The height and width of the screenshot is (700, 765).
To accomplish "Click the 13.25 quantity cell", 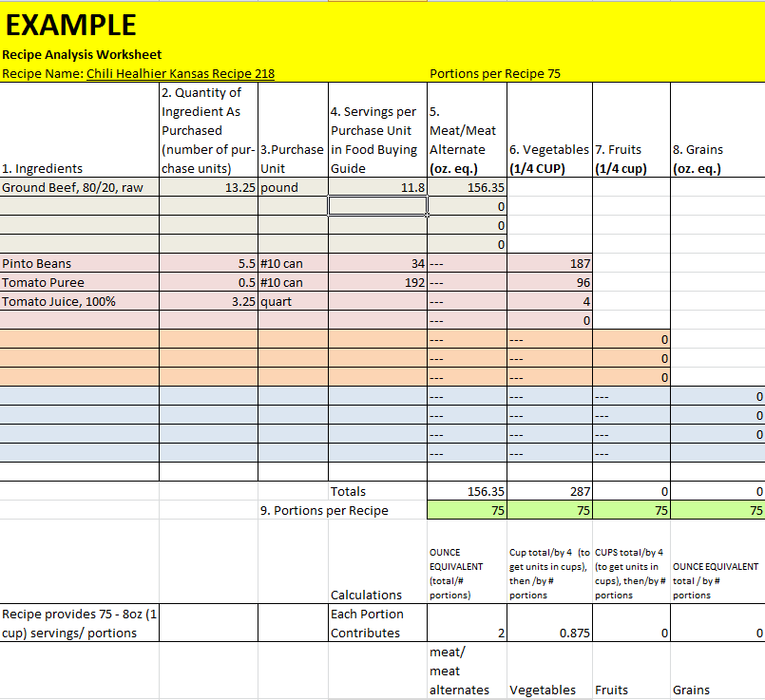I will point(208,187).
